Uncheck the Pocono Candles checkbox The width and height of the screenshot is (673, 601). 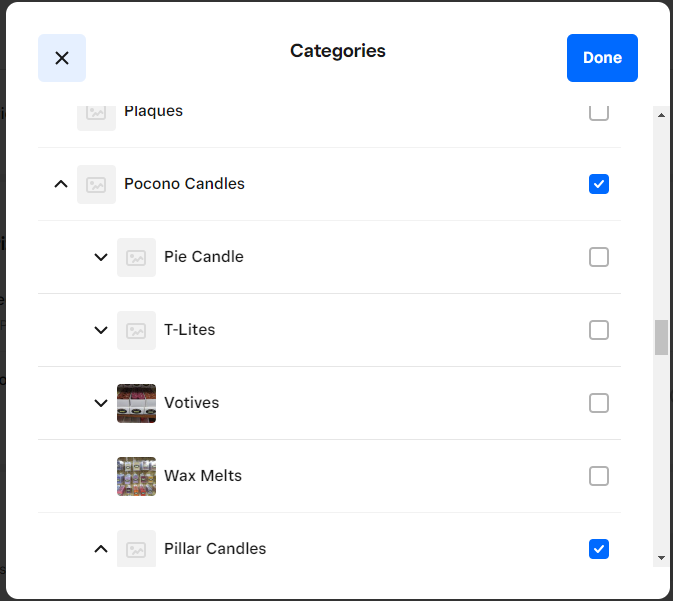point(599,184)
